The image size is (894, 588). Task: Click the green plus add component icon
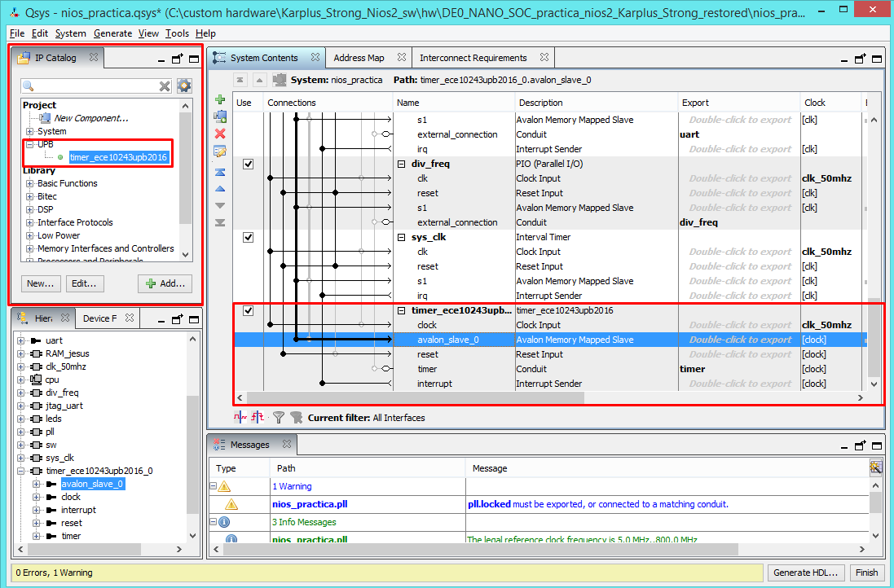220,99
